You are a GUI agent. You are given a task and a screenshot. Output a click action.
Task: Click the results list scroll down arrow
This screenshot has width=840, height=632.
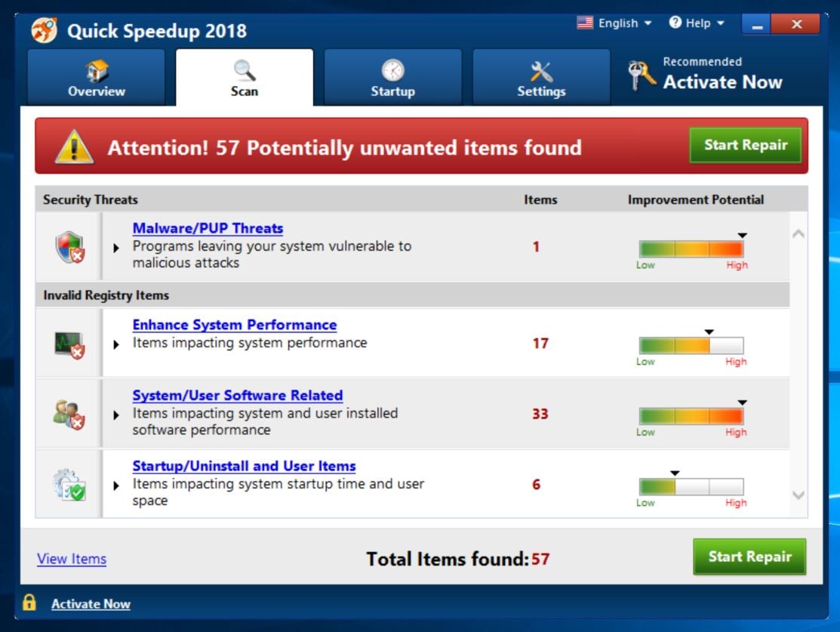click(798, 495)
